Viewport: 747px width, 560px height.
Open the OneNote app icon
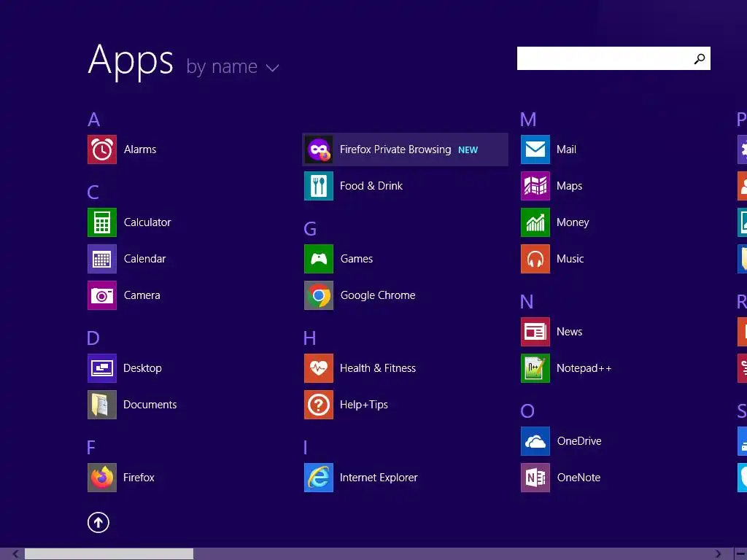[535, 478]
